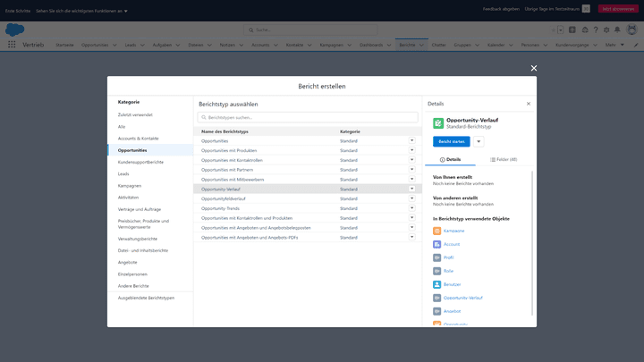Click the Kampagne object icon
Viewport: 644px width, 362px height.
436,231
